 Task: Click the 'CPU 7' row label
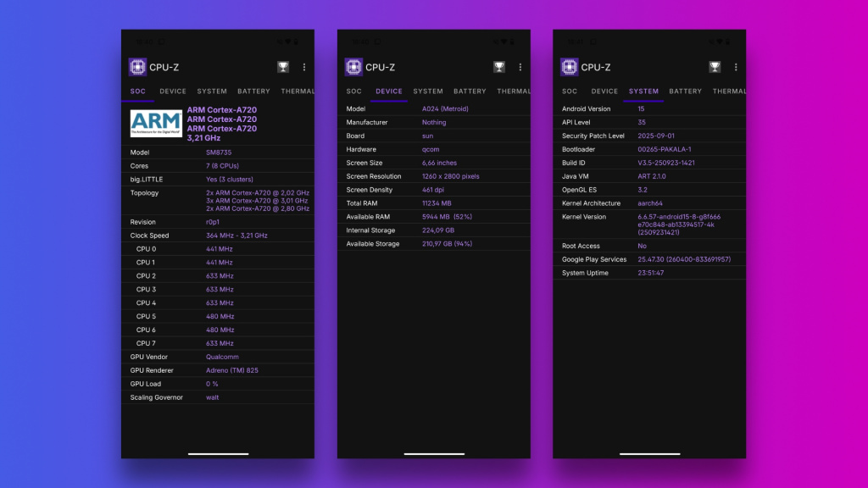[x=146, y=344]
